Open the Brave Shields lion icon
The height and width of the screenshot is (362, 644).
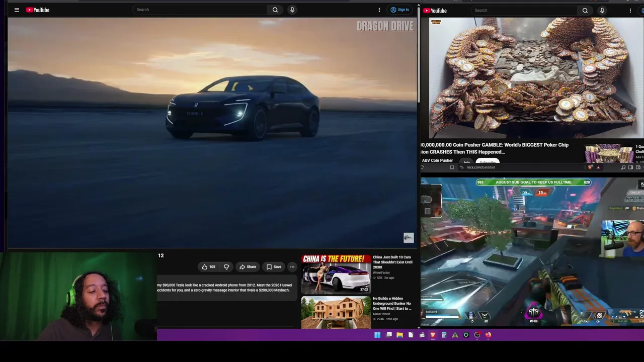(590, 167)
